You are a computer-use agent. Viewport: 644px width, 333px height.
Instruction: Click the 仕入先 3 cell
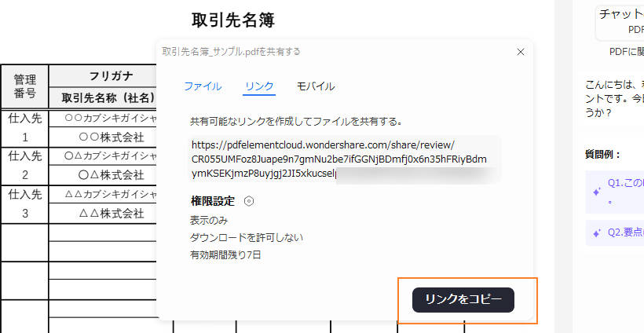click(x=25, y=203)
